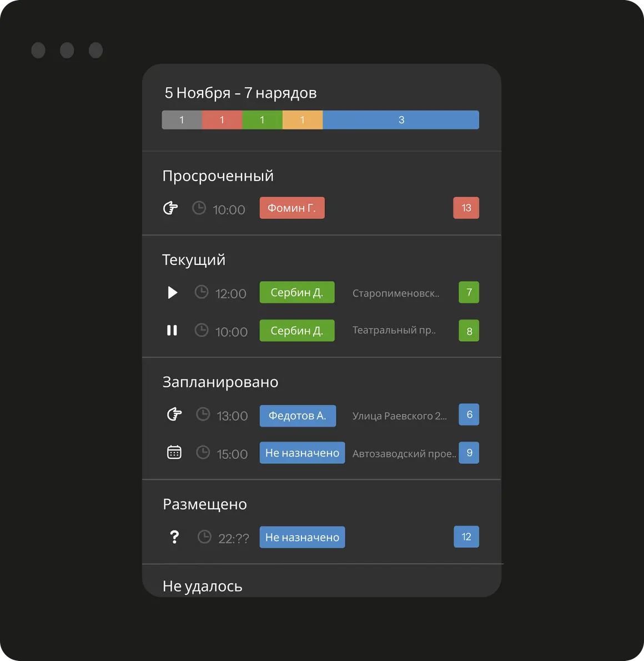
Task: Click the Не удалось section header
Action: (203, 586)
